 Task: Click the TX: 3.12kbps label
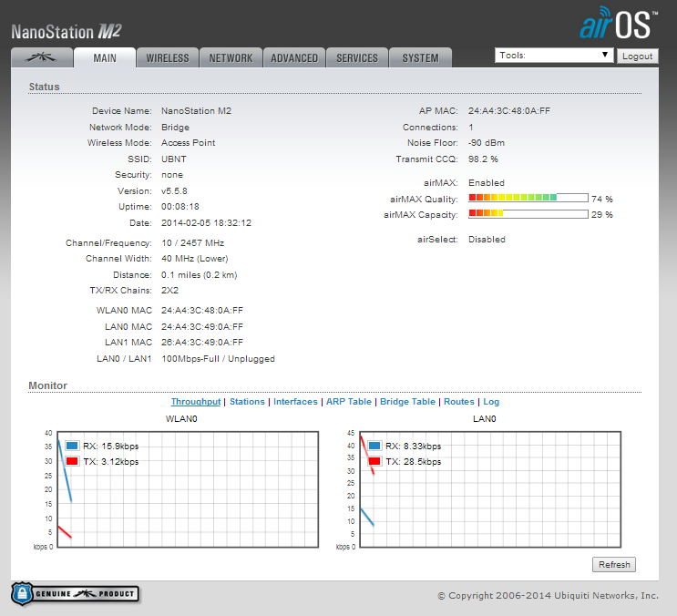pos(111,461)
